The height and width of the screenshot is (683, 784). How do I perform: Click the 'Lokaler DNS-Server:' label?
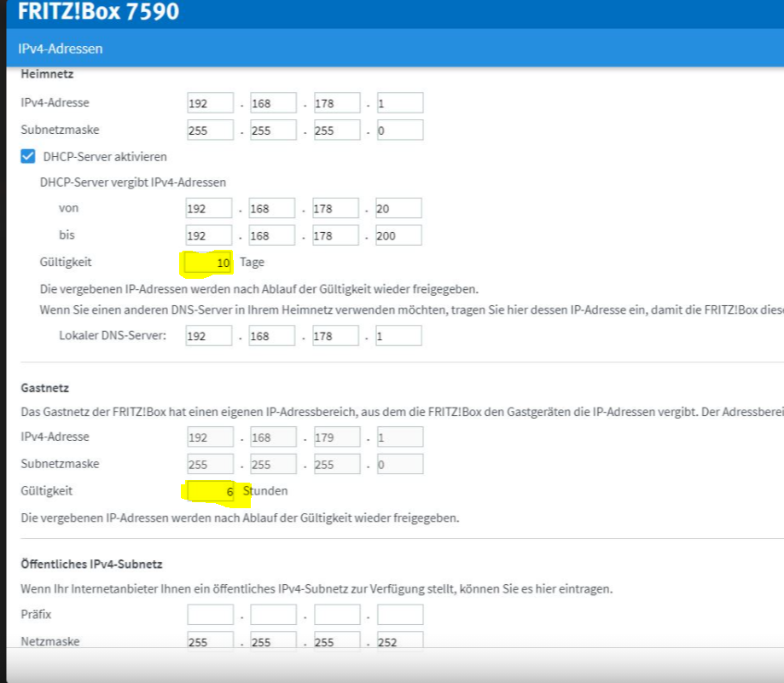(113, 335)
